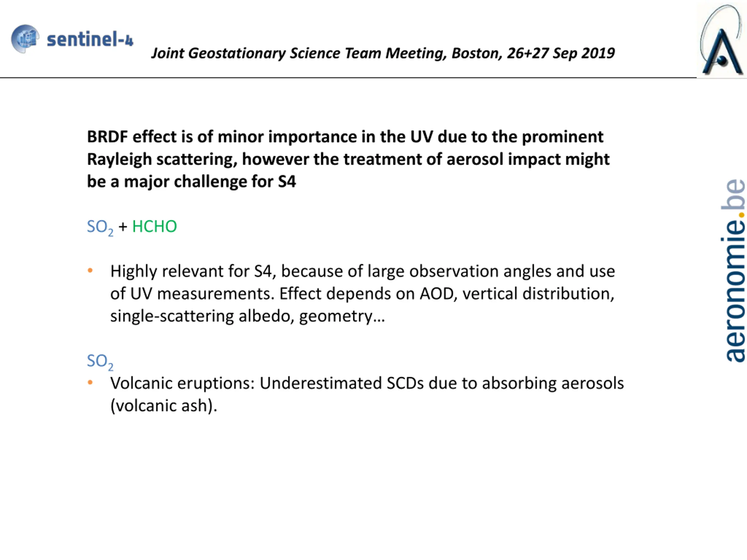This screenshot has width=747, height=560.
Task: Click 'single-scattering albedo, geometry' line
Action: (247, 316)
